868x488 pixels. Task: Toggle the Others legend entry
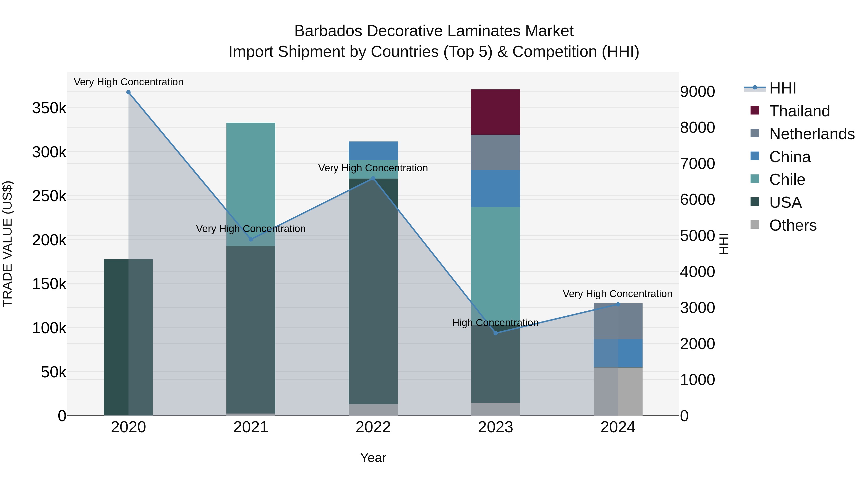pyautogui.click(x=783, y=225)
